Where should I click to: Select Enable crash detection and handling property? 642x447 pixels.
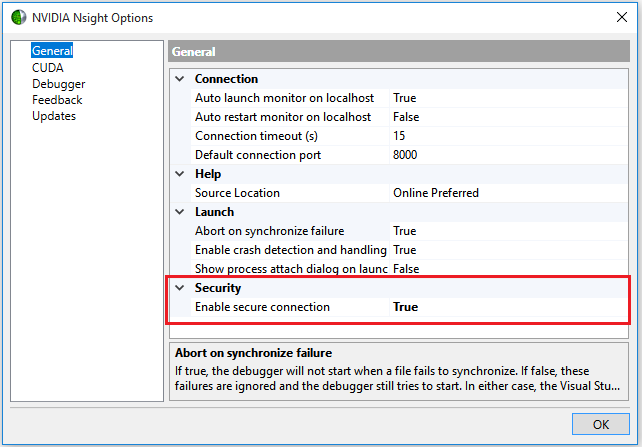pos(290,250)
